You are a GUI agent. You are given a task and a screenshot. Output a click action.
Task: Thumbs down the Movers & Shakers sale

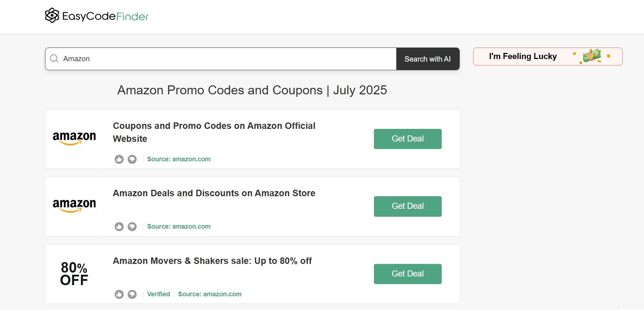coord(132,294)
